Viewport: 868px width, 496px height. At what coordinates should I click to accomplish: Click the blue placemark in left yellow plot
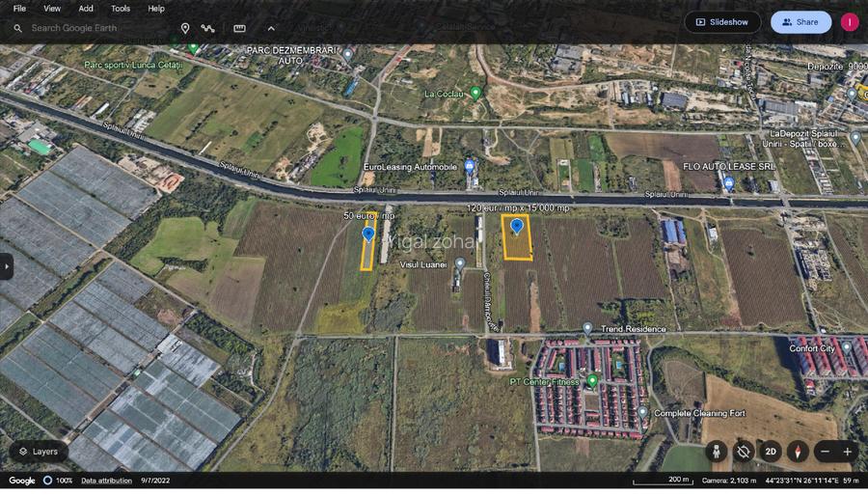pyautogui.click(x=367, y=234)
